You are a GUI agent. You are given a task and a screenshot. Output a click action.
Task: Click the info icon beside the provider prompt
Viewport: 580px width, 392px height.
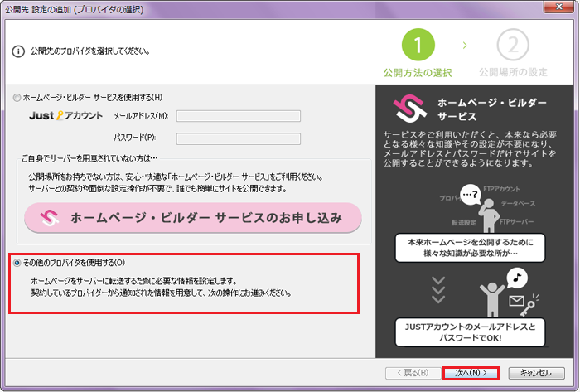17,51
